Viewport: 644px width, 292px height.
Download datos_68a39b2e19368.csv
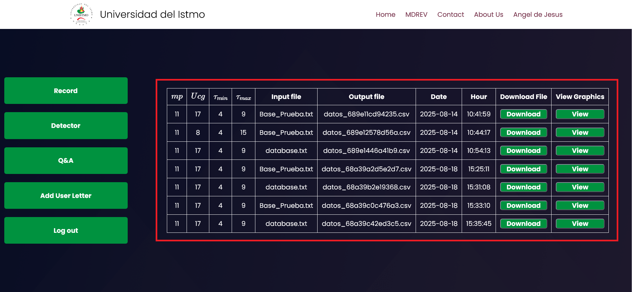coord(523,187)
